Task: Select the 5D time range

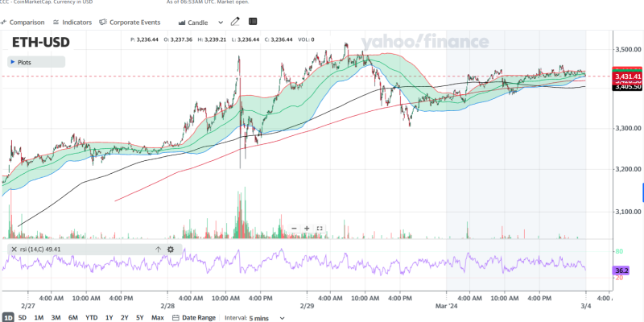Action: pos(23,317)
